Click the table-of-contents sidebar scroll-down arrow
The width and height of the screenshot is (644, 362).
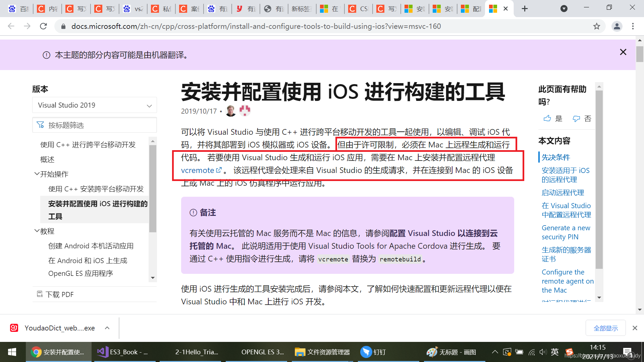click(x=153, y=278)
